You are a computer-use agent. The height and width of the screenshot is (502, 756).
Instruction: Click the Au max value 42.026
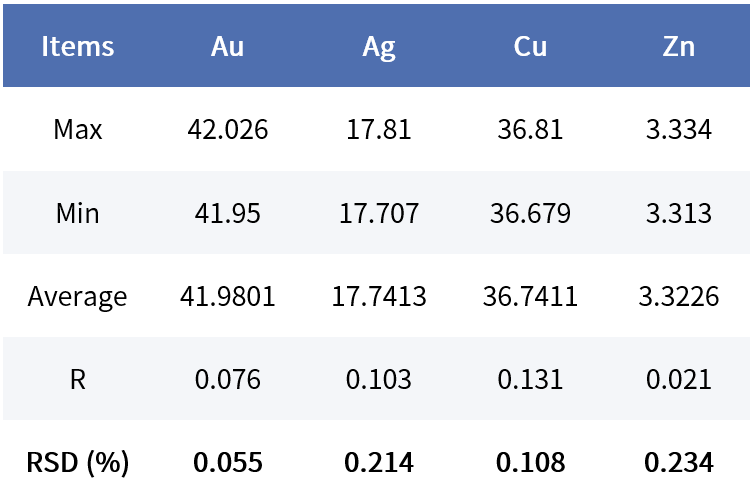pos(228,130)
